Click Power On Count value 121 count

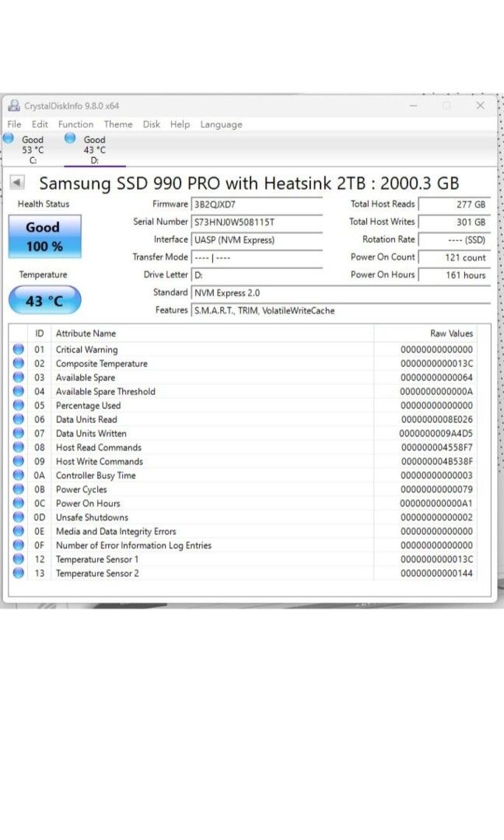454,257
